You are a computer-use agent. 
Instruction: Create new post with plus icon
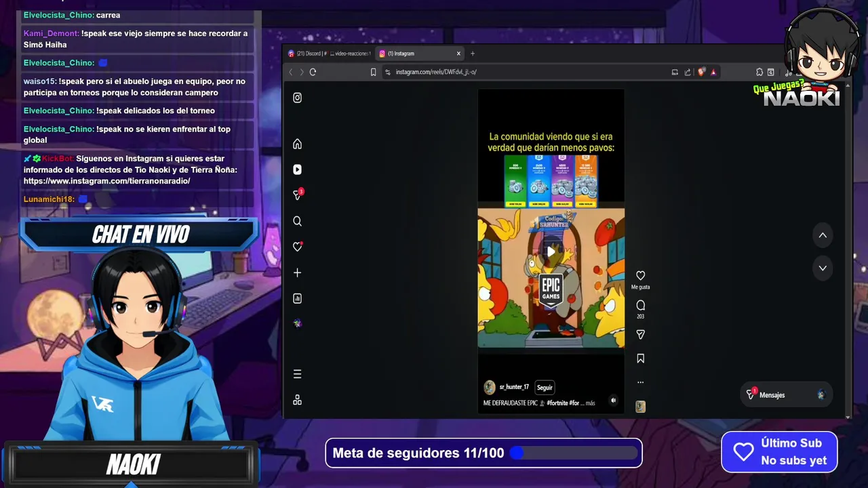297,272
